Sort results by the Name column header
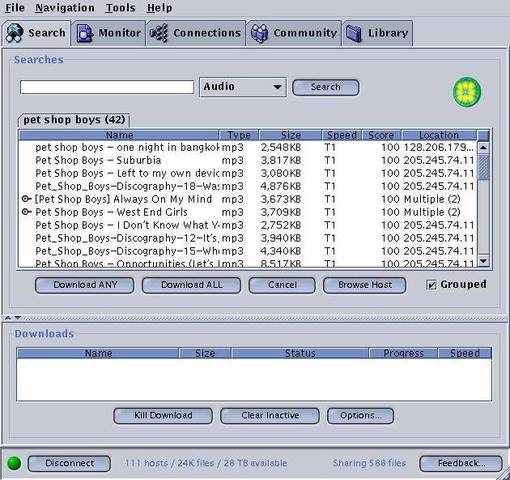The image size is (510, 480). [119, 135]
